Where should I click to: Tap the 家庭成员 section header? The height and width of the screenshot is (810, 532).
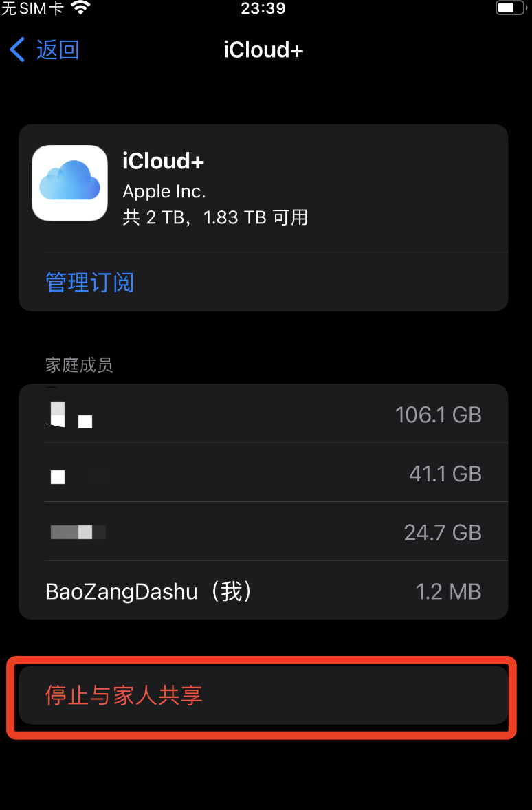point(79,365)
